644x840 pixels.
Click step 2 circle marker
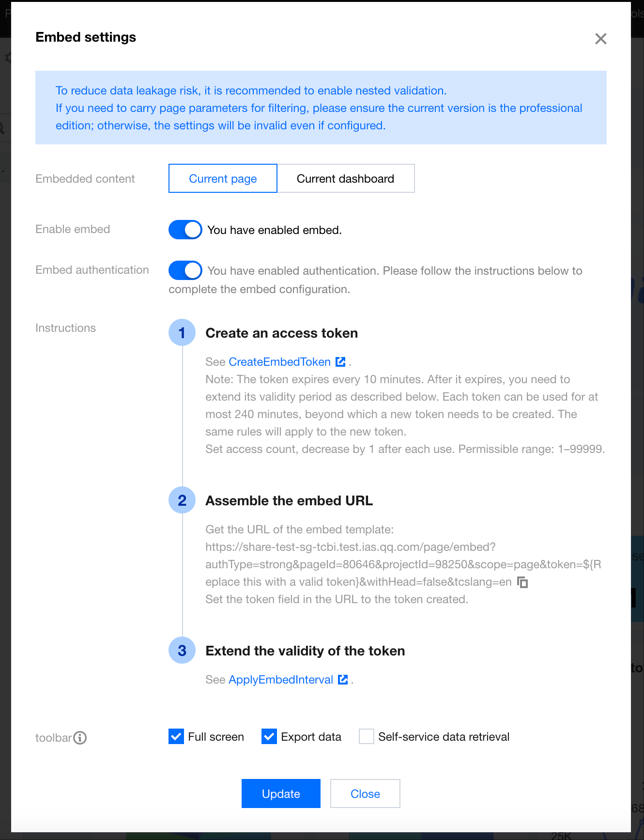(182, 500)
